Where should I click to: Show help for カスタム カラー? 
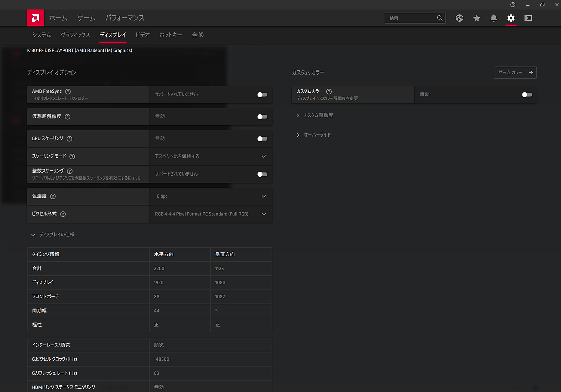click(x=329, y=92)
